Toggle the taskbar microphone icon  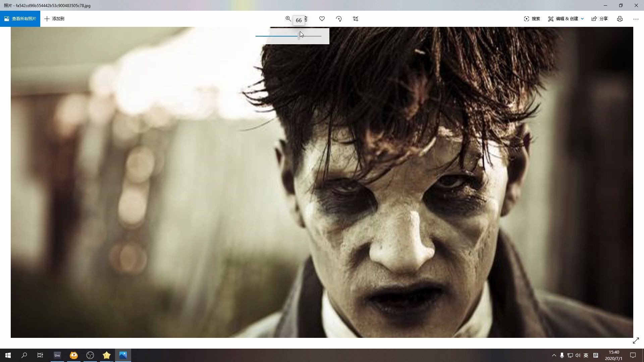coord(562,355)
